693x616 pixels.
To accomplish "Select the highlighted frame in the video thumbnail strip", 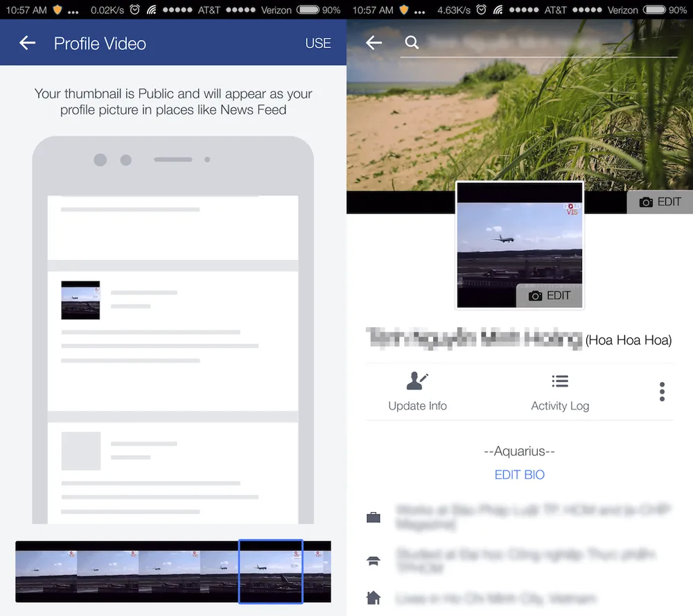I will click(x=270, y=572).
